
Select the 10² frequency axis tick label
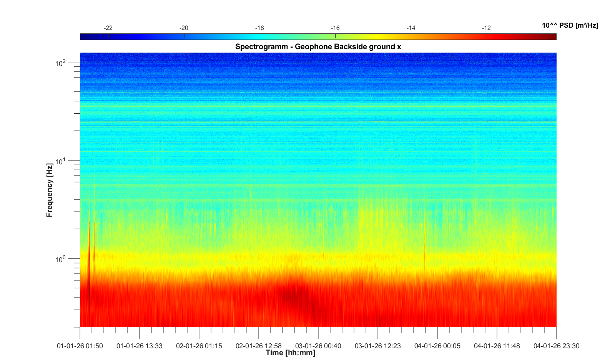[61, 63]
